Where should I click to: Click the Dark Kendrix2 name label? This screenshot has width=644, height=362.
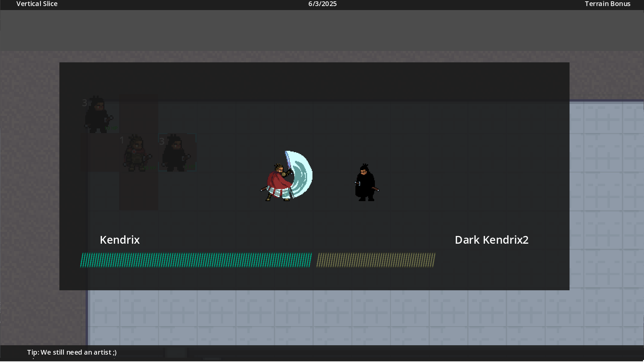492,240
